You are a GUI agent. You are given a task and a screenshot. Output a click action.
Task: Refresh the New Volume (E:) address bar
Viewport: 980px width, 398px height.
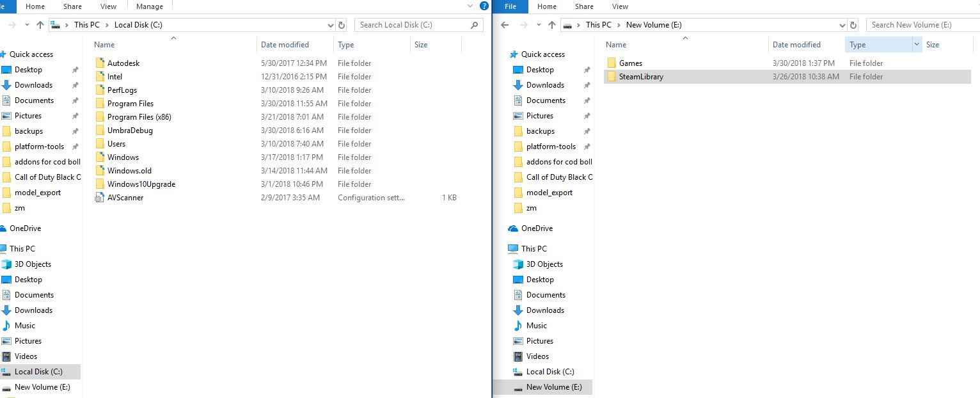[854, 25]
